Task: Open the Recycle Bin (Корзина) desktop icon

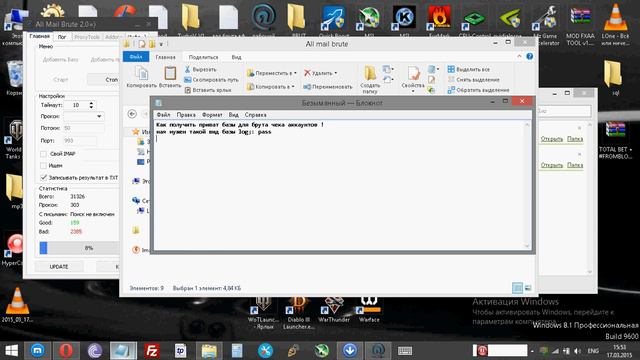Action: click(x=15, y=78)
